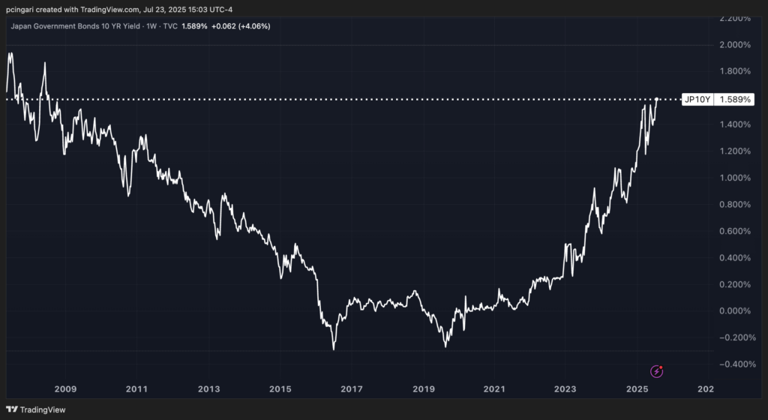Click the 1.589% current value label on axis
768x420 pixels.
(733, 99)
